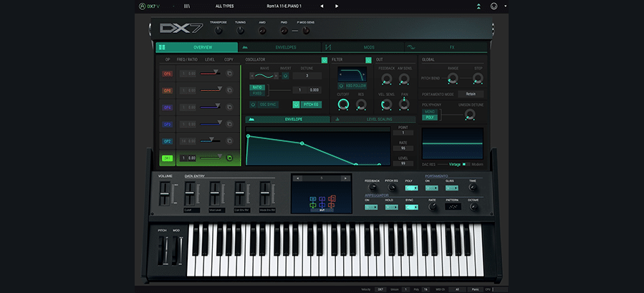Select next filter type with right arrow
The height and width of the screenshot is (293, 644).
coord(365,74)
